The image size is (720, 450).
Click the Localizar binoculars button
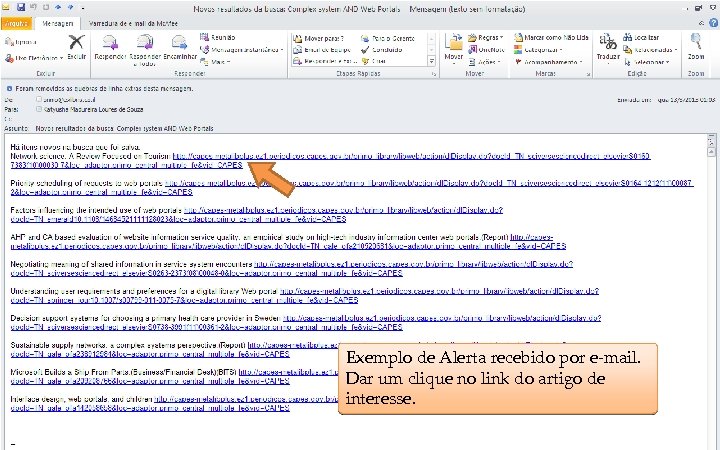(x=641, y=38)
